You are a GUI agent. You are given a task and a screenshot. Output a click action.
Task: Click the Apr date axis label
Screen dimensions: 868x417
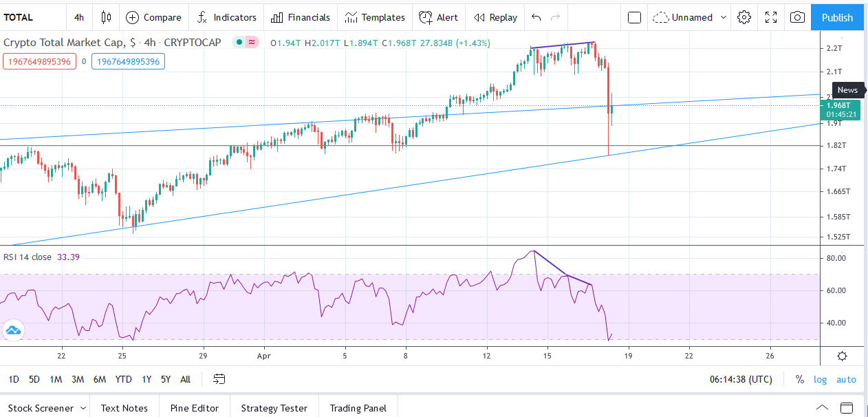click(263, 356)
